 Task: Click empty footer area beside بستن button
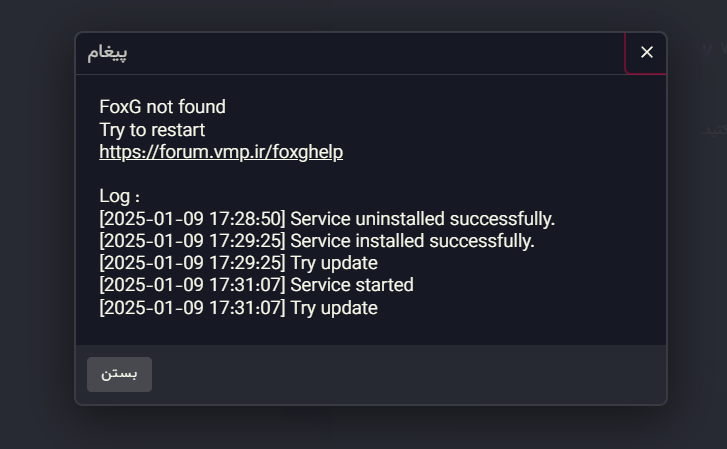[408, 375]
